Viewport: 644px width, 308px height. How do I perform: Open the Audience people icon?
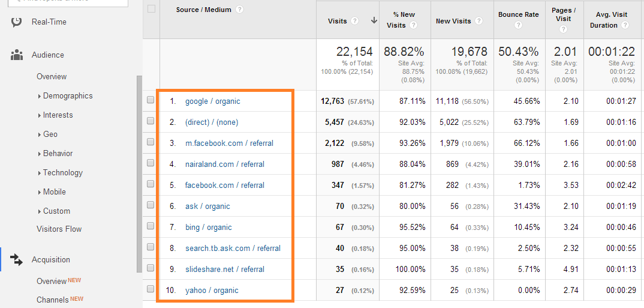[16, 55]
